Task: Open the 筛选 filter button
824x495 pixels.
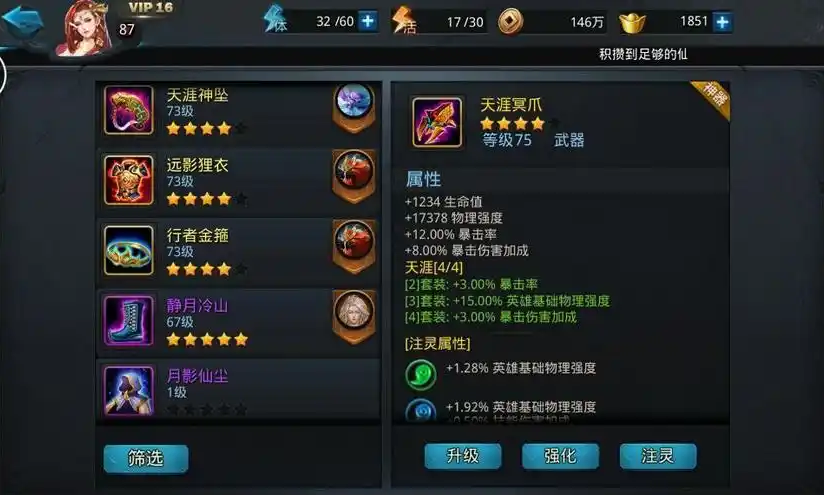Action: [x=146, y=459]
